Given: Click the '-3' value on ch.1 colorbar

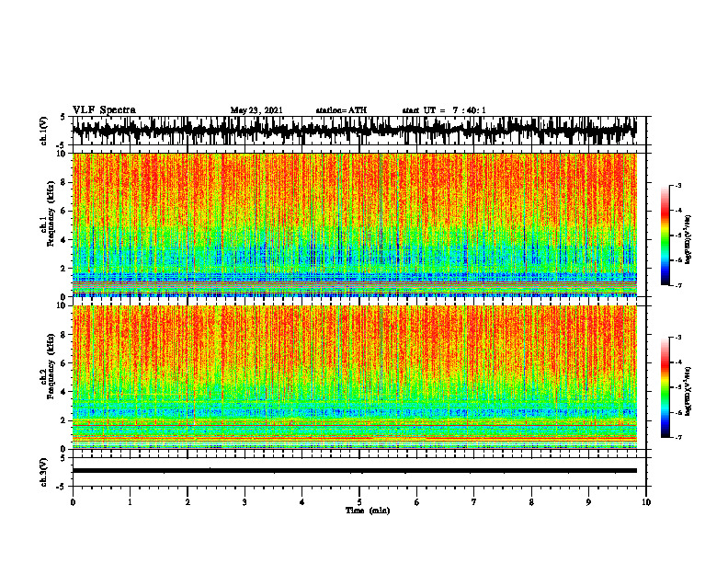Looking at the screenshot, I should tap(677, 186).
